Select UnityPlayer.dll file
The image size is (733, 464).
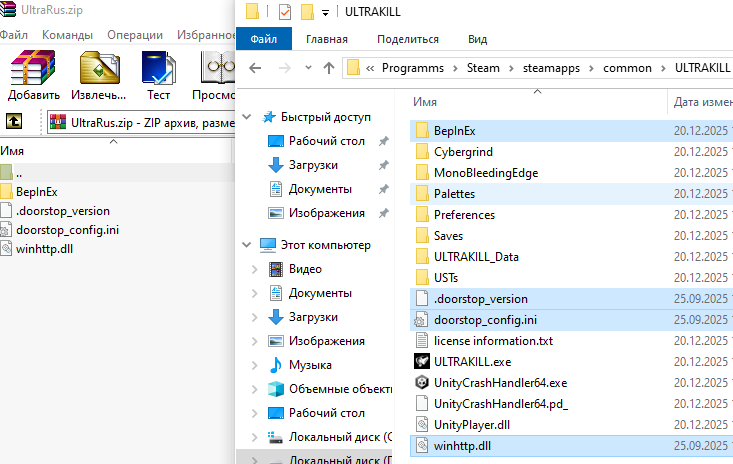click(x=471, y=425)
